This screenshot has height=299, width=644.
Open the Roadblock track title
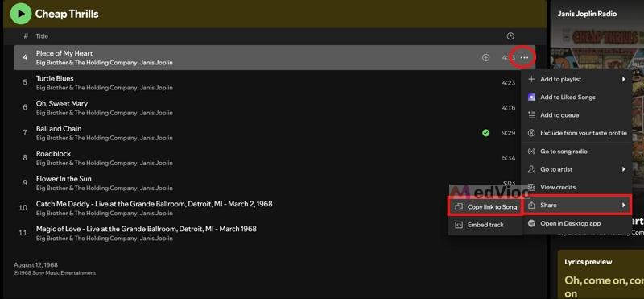click(x=53, y=154)
